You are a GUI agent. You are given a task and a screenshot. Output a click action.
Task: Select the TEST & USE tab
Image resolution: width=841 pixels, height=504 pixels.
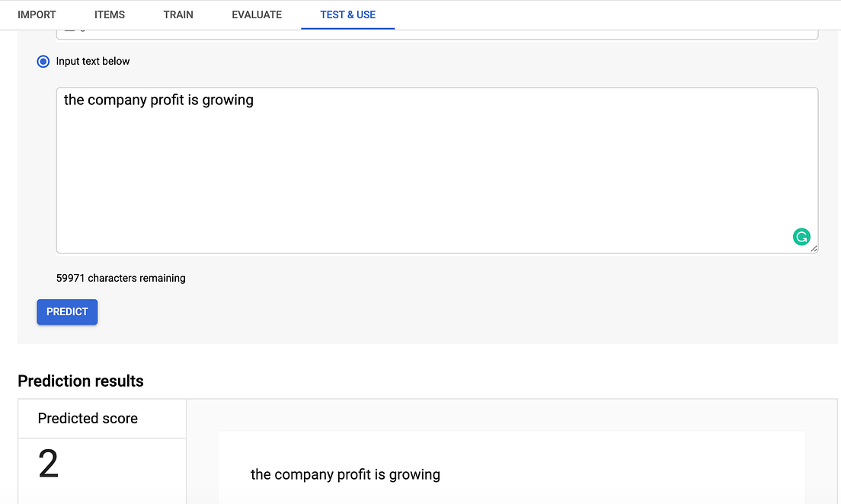[x=347, y=14]
